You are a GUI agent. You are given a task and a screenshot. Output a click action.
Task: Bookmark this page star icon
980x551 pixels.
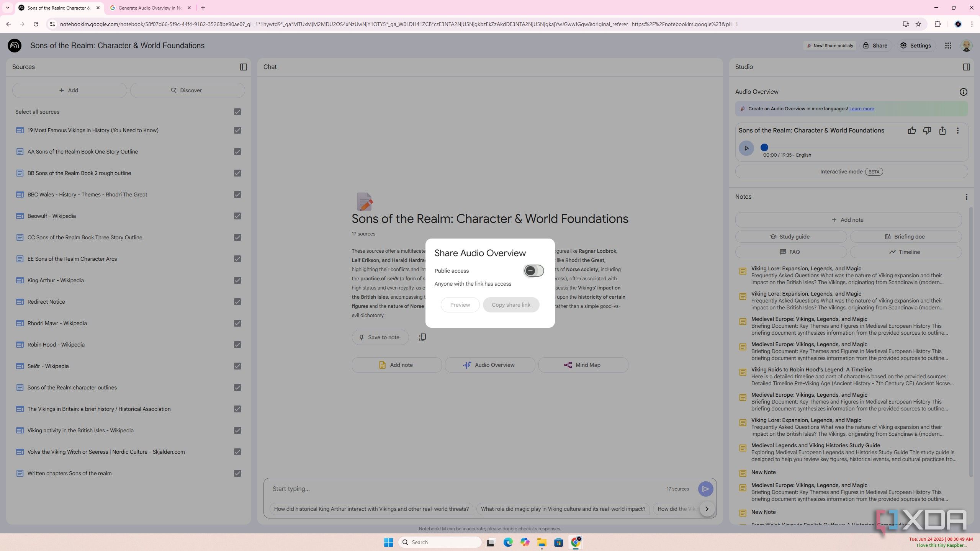[918, 24]
